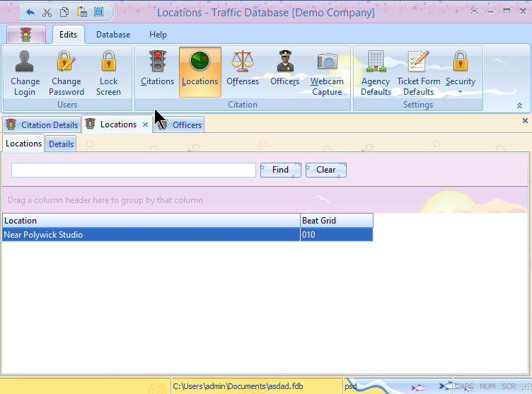Close the Locations document tab
Viewport: 532px width, 394px height.
[x=145, y=124]
